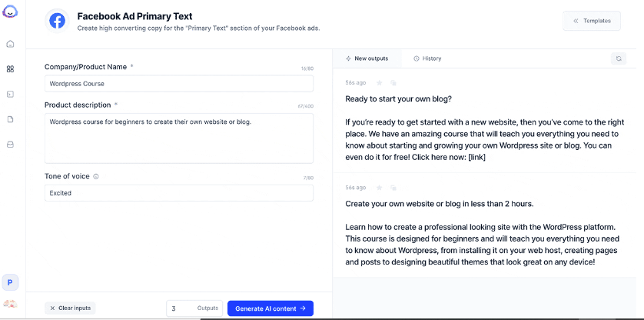Go back to Templates
This screenshot has height=320, width=644.
[x=592, y=21]
